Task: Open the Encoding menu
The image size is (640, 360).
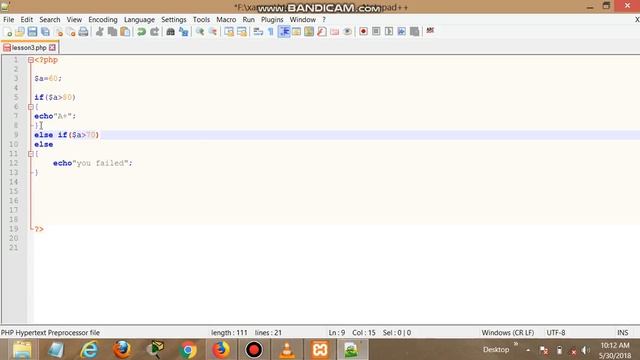Action: click(103, 20)
